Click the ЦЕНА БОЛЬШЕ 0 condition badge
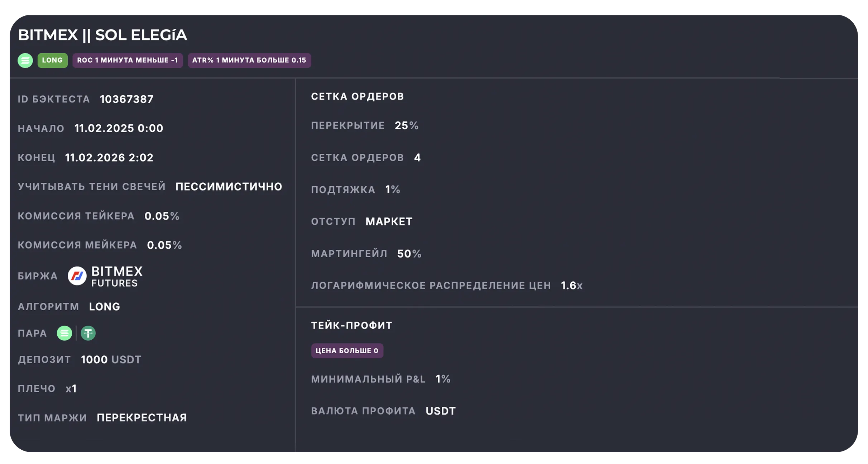 (x=347, y=351)
